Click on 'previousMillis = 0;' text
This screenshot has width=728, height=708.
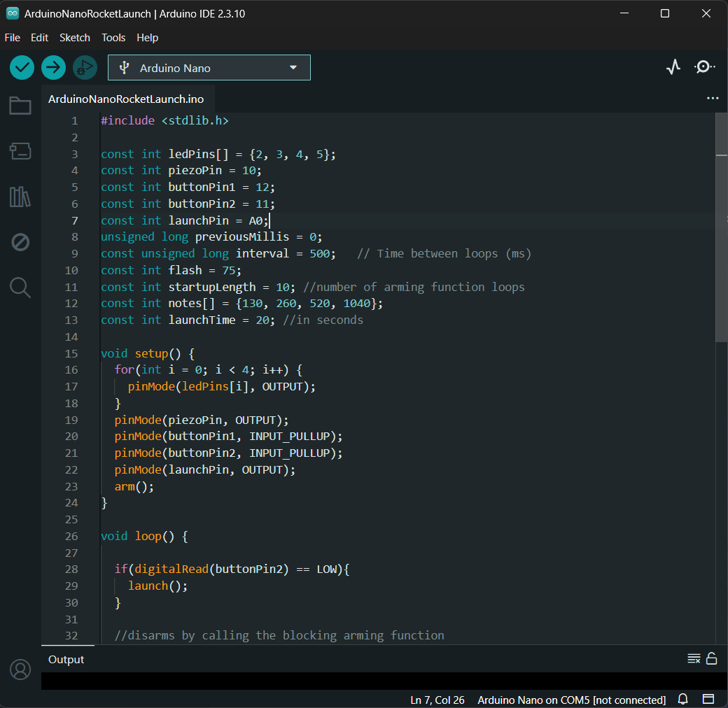click(x=258, y=237)
